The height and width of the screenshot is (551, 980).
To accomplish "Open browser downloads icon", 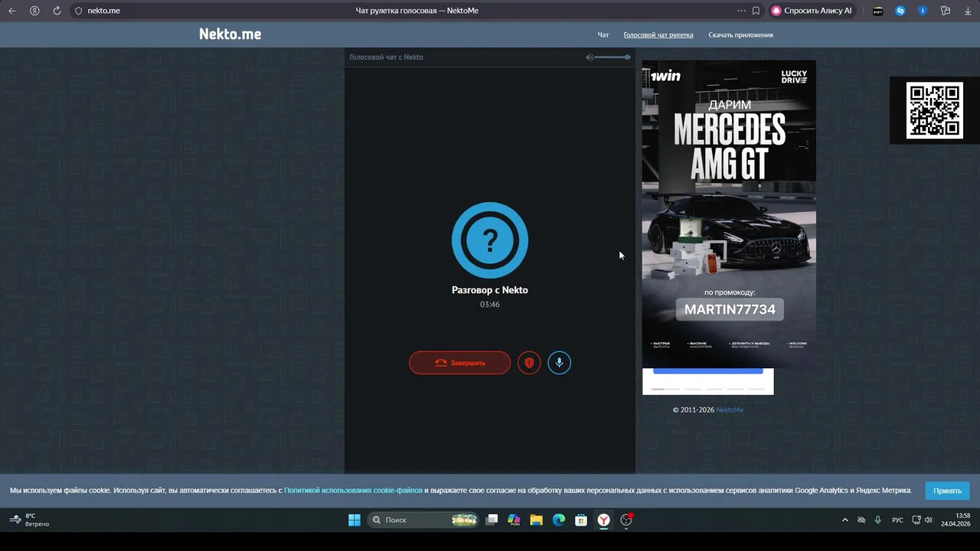I will coord(968,11).
